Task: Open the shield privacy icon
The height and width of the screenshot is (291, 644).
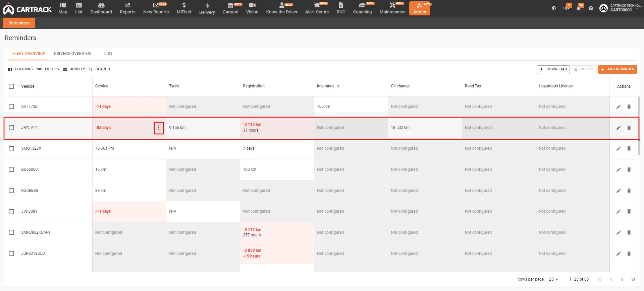Action: (x=554, y=8)
